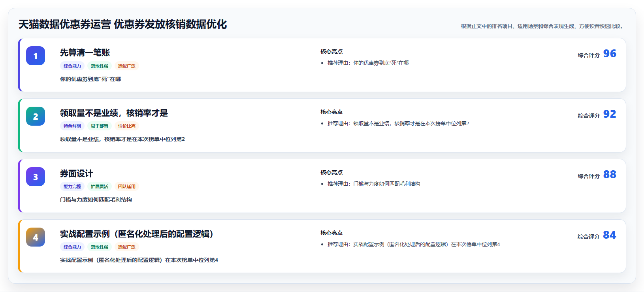This screenshot has height=292, width=644.
Task: Click the score 92
Action: (x=610, y=114)
